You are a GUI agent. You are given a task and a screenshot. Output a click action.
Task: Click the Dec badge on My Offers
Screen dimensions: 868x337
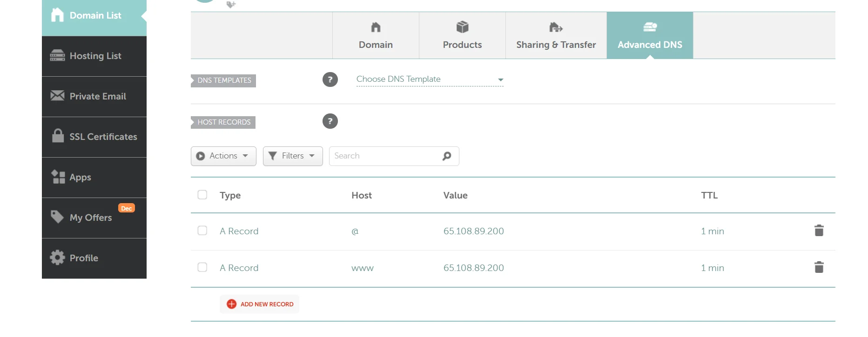127,208
